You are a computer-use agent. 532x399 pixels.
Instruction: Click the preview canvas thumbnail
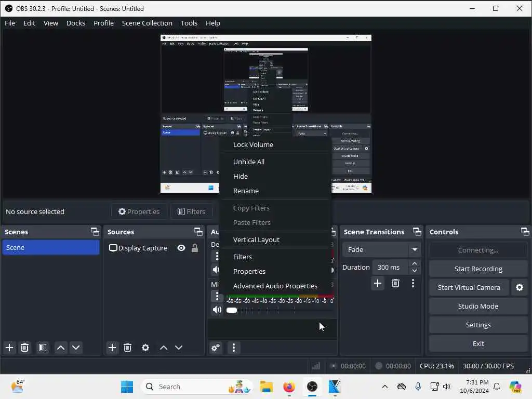[265, 114]
